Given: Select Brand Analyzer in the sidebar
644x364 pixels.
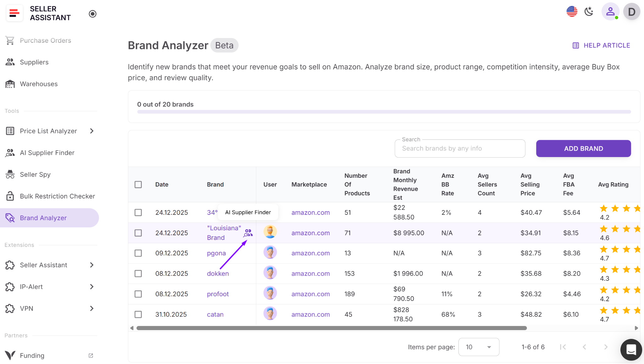Looking at the screenshot, I should point(43,218).
